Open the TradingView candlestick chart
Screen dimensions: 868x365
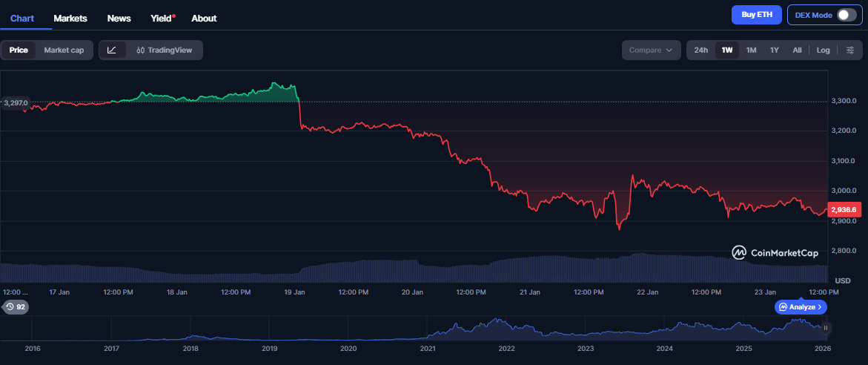(x=164, y=50)
